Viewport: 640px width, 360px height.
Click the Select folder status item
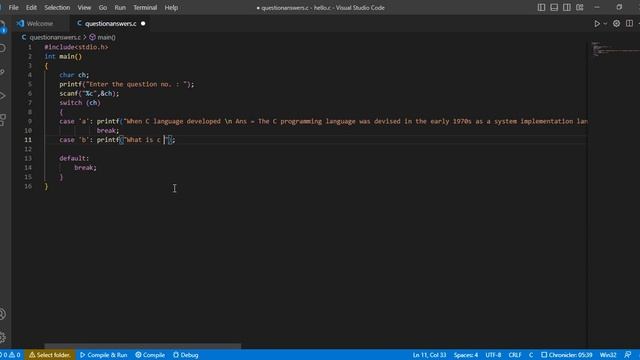pyautogui.click(x=49, y=355)
